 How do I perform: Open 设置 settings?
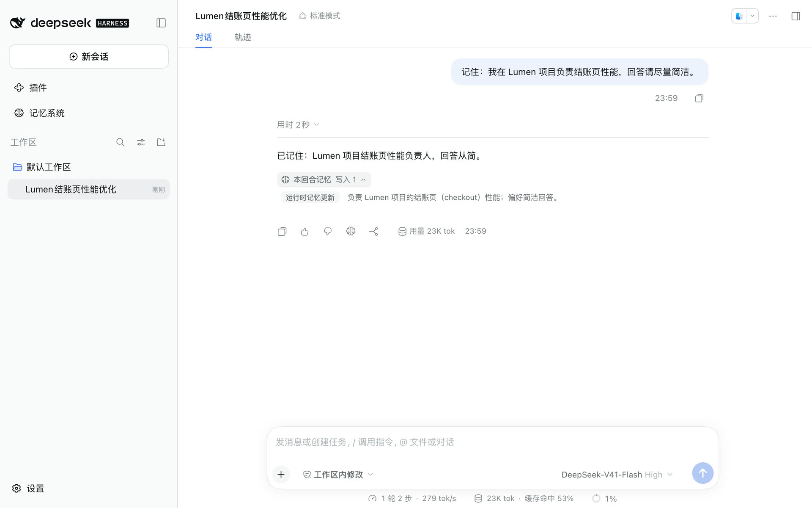click(x=28, y=489)
